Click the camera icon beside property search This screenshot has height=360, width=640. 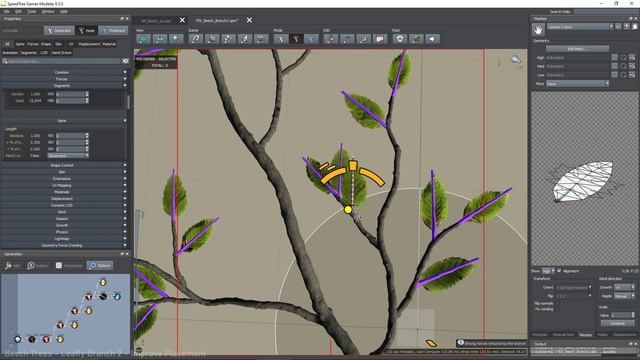(125, 61)
